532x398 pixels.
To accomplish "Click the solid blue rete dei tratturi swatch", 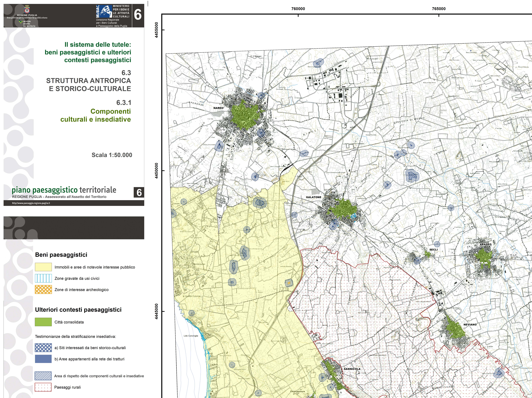I will [x=43, y=359].
